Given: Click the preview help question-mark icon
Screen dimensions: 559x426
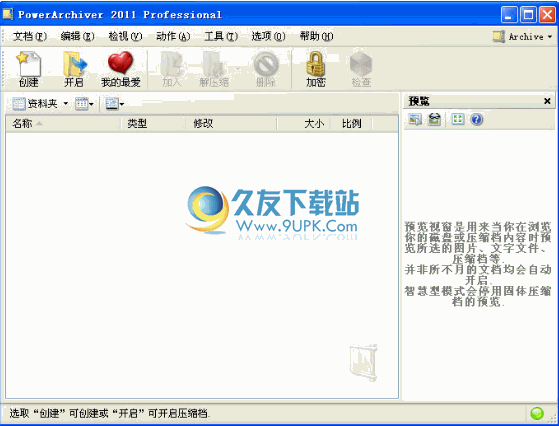Looking at the screenshot, I should 477,119.
